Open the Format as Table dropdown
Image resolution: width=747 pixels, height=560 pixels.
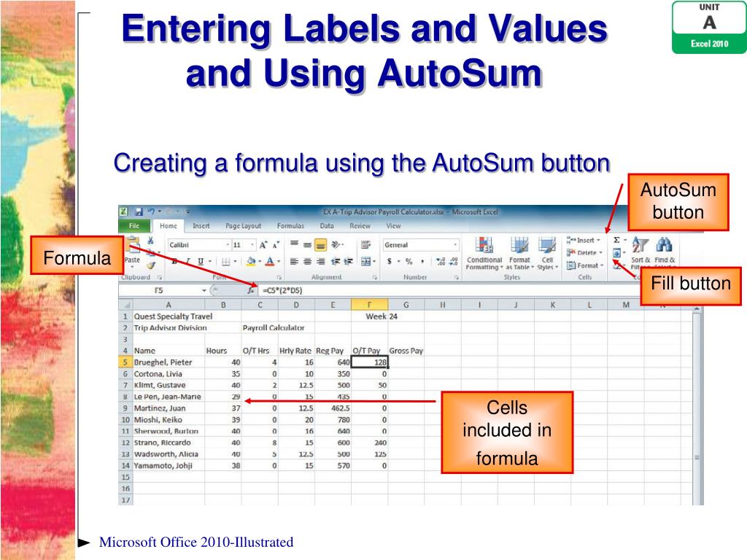[519, 253]
